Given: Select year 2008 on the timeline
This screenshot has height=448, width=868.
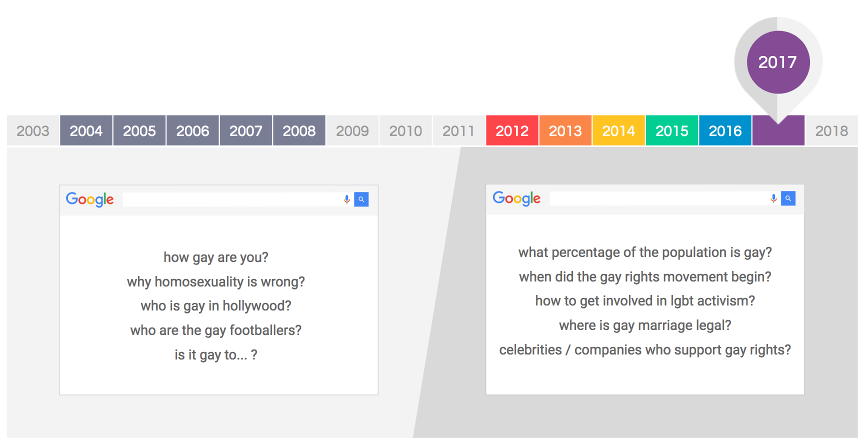Looking at the screenshot, I should tap(299, 130).
